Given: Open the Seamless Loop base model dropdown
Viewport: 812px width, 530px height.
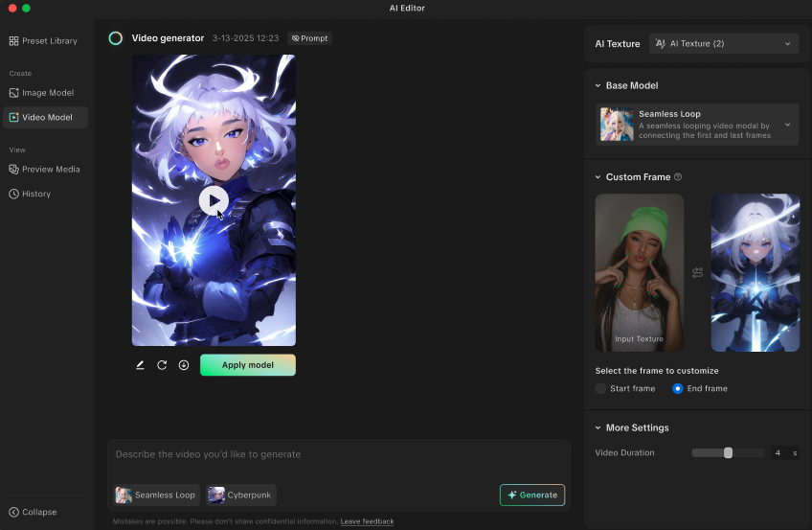Looking at the screenshot, I should (x=697, y=125).
